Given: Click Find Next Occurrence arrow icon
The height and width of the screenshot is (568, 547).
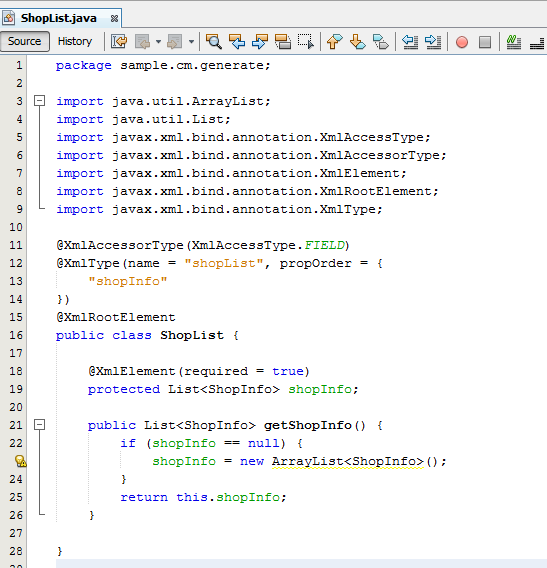Looking at the screenshot, I should 259,42.
